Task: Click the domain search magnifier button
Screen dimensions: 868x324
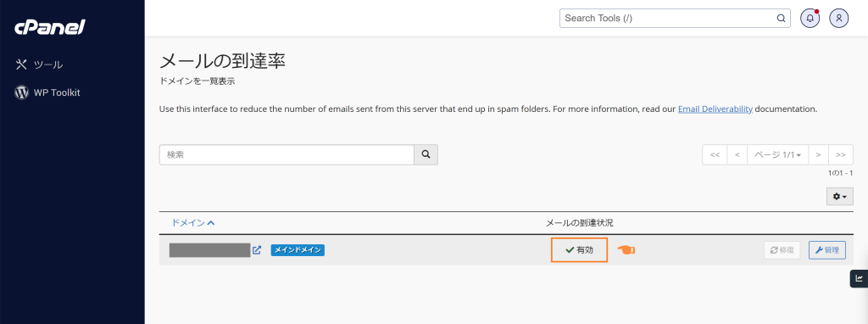Action: pos(426,155)
